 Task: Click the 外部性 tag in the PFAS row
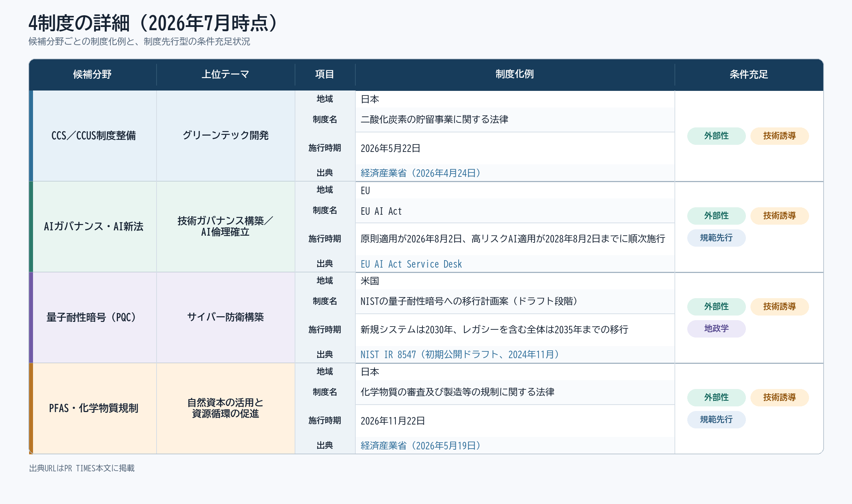[716, 398]
